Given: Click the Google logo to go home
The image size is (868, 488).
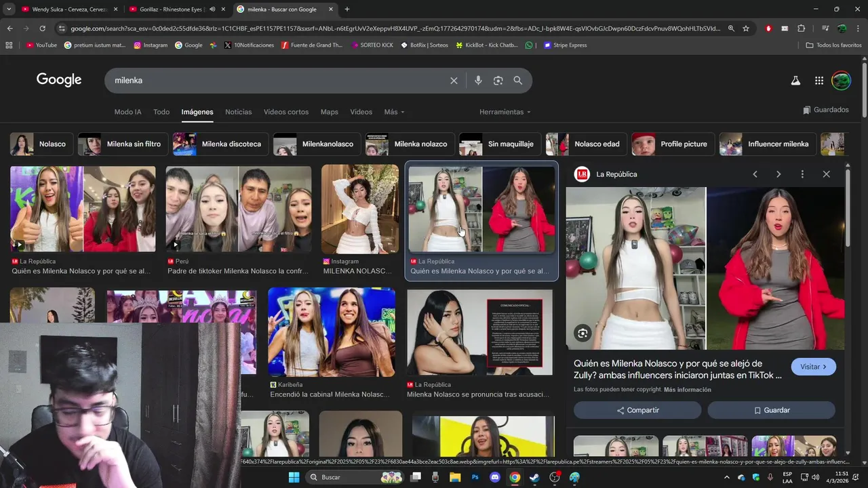Looking at the screenshot, I should coord(59,80).
